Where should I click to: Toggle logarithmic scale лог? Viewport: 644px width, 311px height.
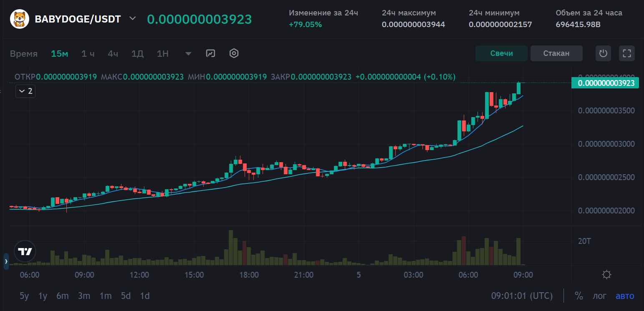click(x=600, y=296)
